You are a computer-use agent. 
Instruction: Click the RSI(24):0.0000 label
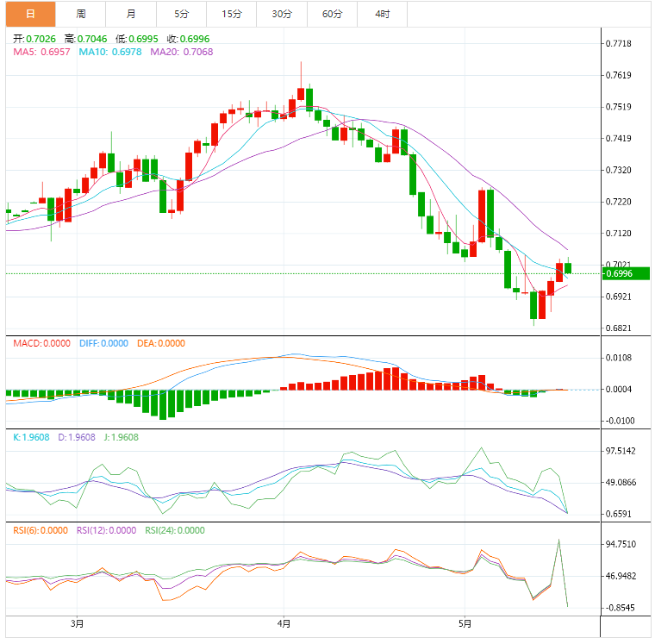pos(175,530)
